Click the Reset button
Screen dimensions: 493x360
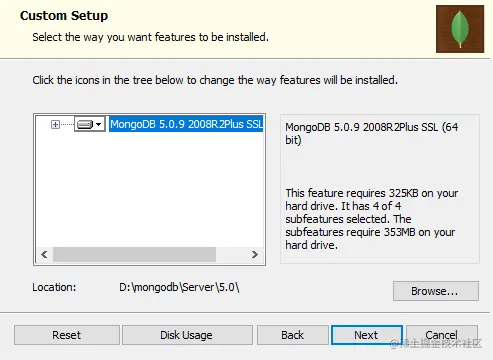67,335
